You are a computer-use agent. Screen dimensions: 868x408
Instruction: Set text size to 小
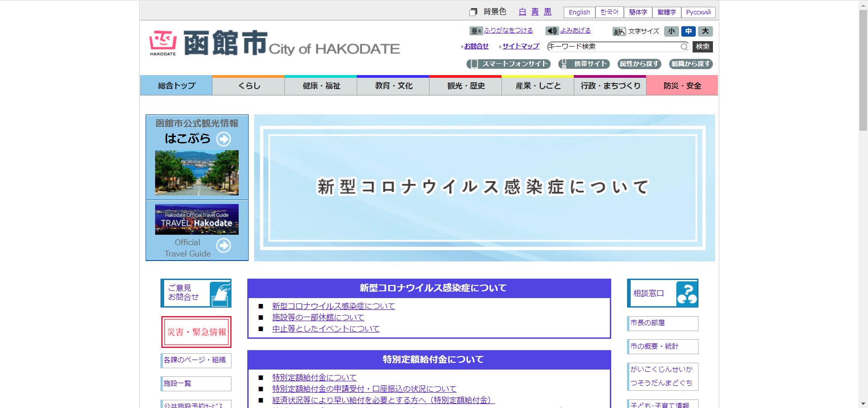click(x=671, y=31)
